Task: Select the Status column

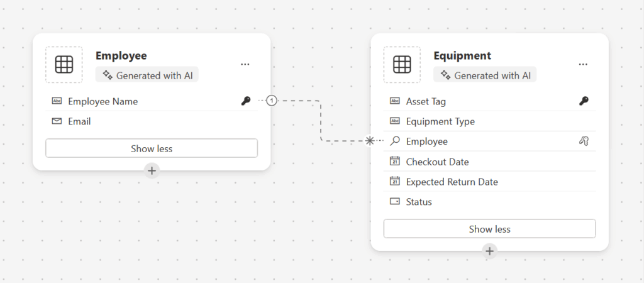Action: [x=489, y=202]
